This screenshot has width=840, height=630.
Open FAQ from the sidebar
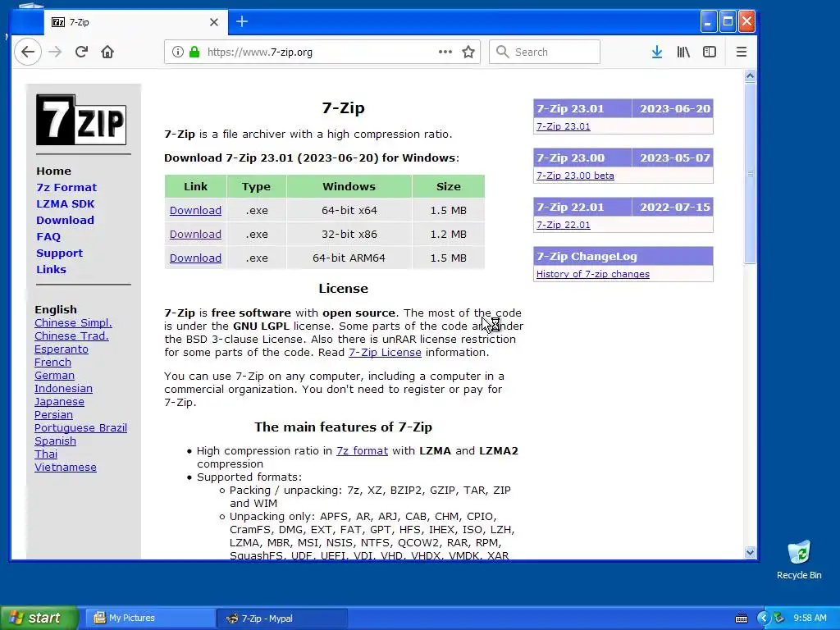(x=48, y=237)
